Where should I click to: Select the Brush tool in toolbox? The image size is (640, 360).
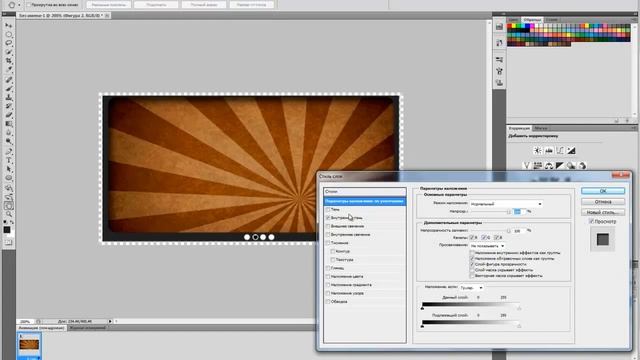[x=8, y=89]
